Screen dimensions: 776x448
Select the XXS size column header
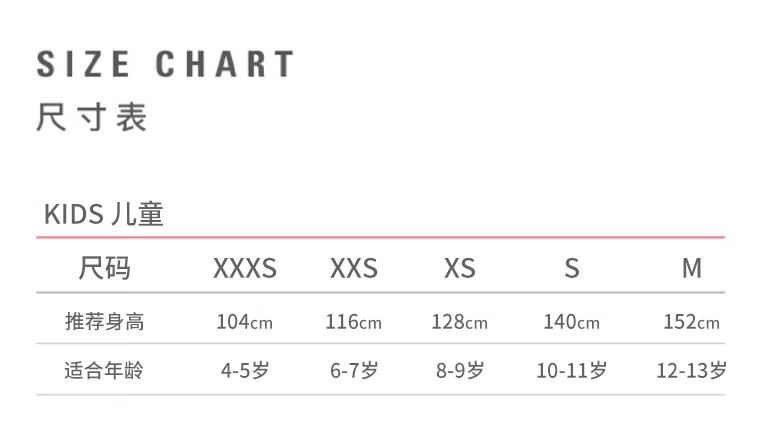coord(354,269)
